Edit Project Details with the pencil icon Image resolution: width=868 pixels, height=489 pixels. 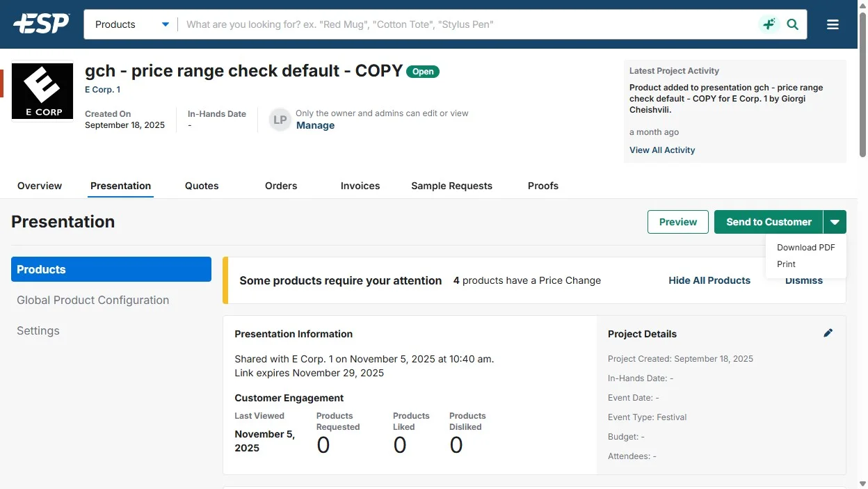(x=828, y=333)
